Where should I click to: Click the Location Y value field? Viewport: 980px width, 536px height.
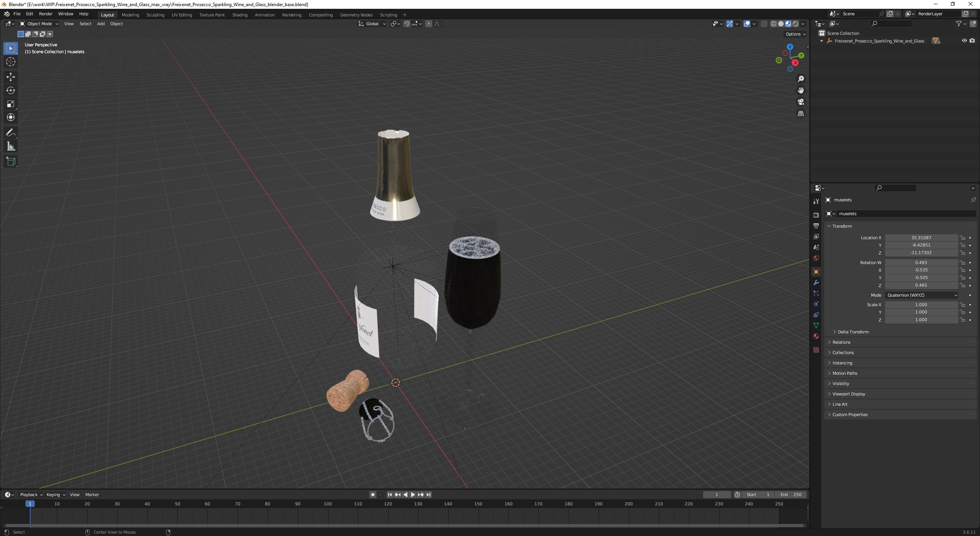tap(921, 245)
